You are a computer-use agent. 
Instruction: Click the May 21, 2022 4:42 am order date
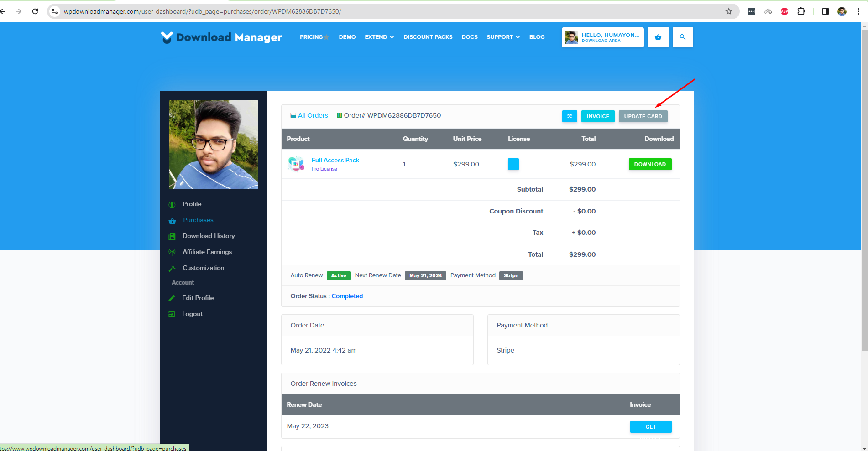point(324,350)
